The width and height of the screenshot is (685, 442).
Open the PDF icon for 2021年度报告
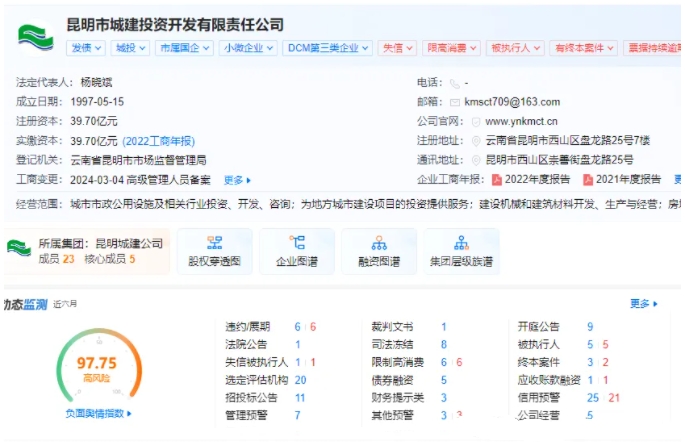[x=588, y=180]
